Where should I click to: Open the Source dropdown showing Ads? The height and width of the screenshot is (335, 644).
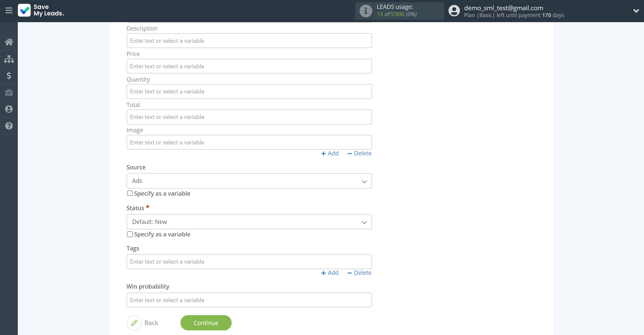(x=249, y=181)
